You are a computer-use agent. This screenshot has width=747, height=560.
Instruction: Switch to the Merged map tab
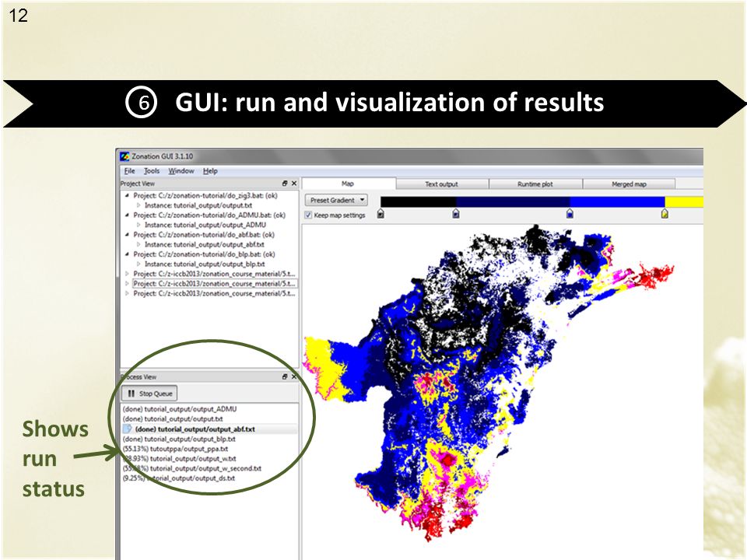click(629, 184)
